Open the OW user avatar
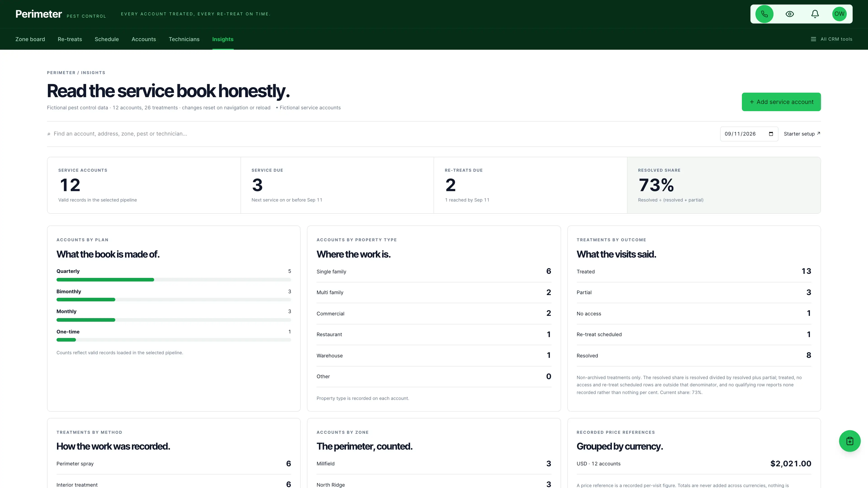Screen dimensions: 868x488 point(839,14)
